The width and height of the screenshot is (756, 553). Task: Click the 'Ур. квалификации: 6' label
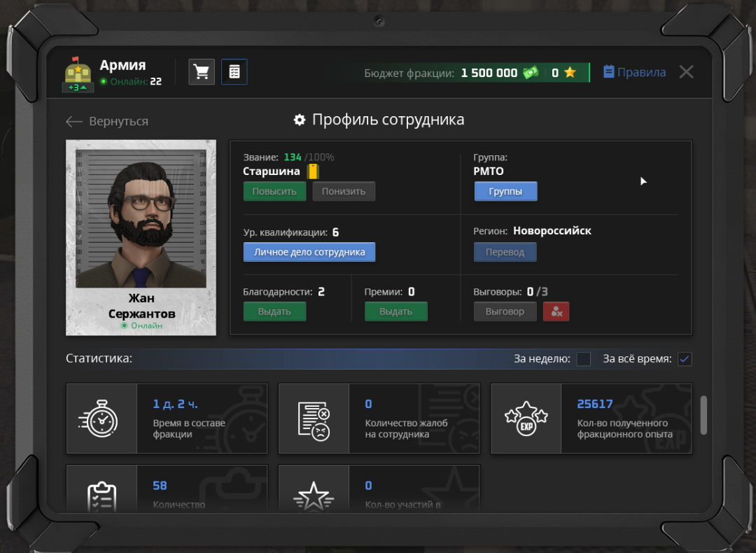(291, 232)
